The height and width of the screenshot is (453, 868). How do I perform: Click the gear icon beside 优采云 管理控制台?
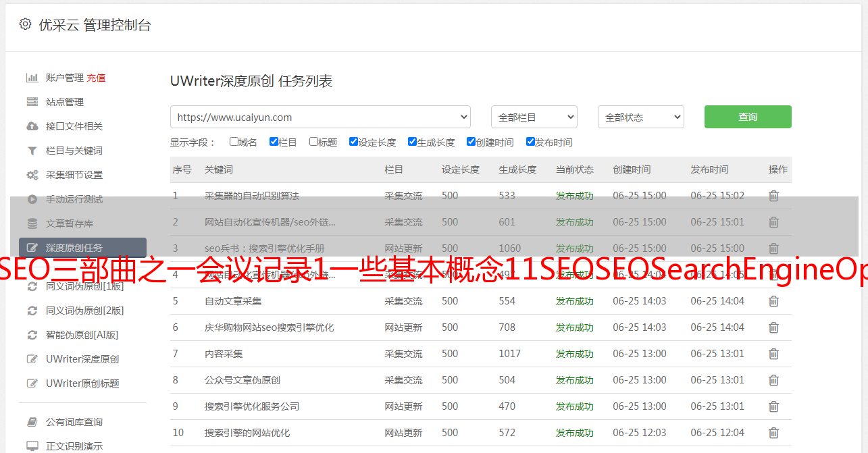click(x=25, y=24)
